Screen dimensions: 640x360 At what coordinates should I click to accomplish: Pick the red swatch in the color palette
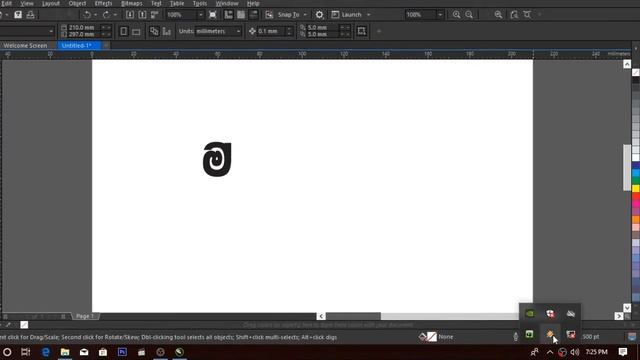tap(636, 196)
